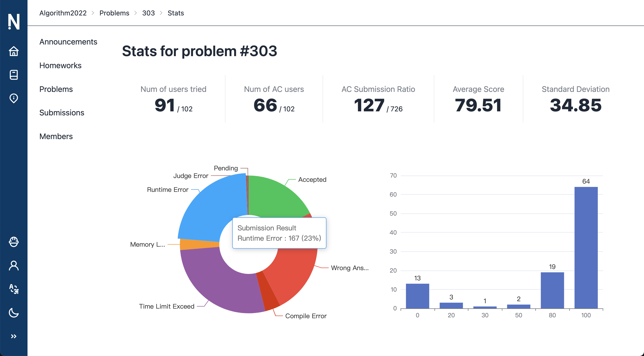The image size is (644, 356).
Task: Select the Problems menu item
Action: click(x=56, y=89)
